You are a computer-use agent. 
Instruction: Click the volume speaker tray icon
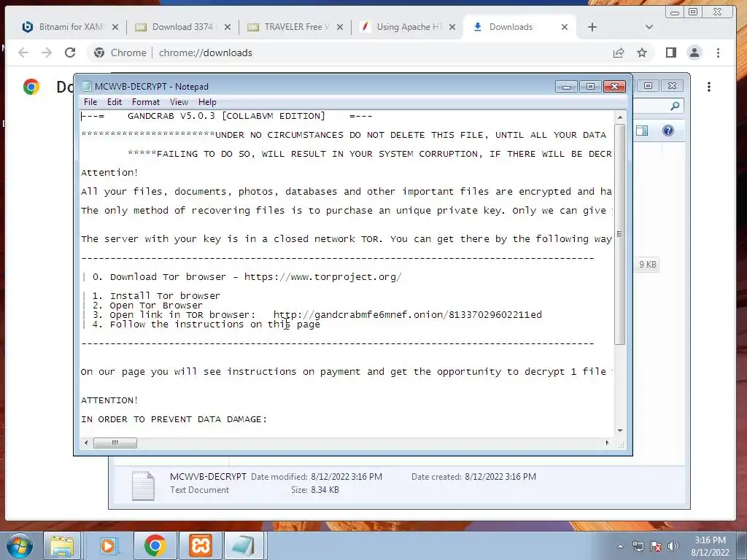pos(673,546)
